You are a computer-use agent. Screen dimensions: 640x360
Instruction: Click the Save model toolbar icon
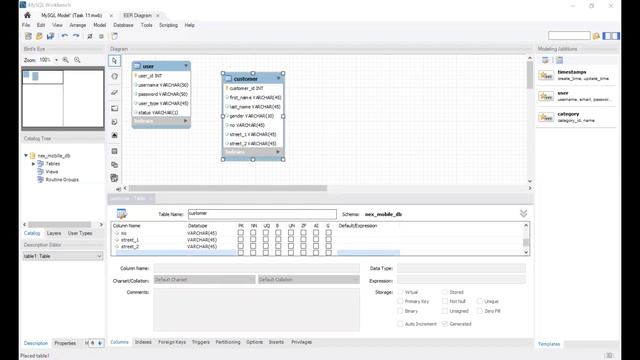coord(51,36)
